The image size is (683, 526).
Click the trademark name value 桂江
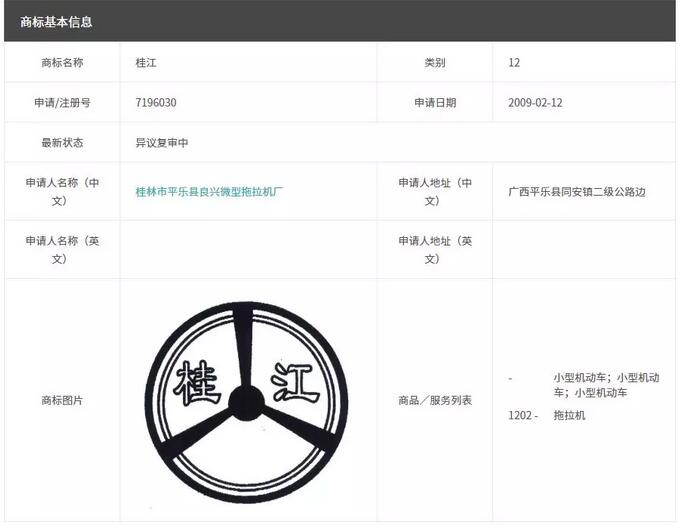coord(146,62)
